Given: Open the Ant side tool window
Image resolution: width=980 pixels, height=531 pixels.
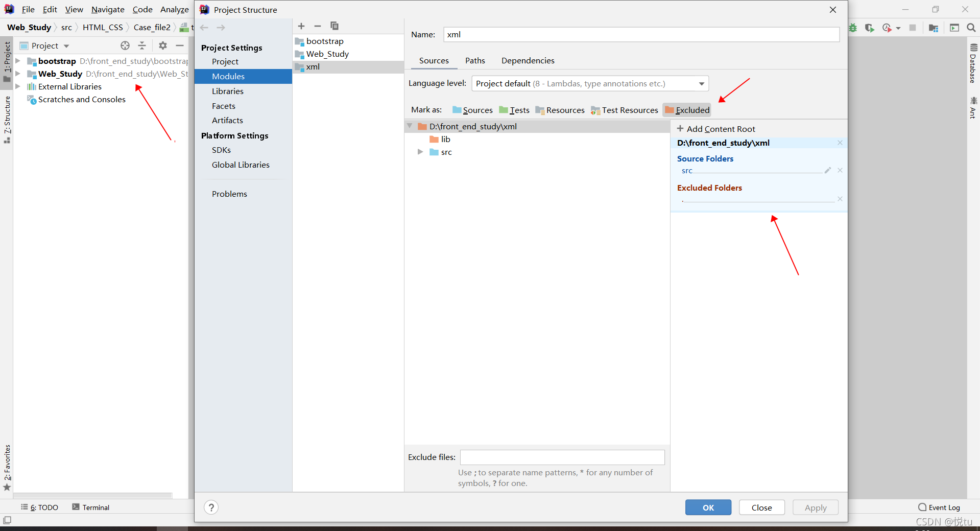Looking at the screenshot, I should pyautogui.click(x=973, y=107).
